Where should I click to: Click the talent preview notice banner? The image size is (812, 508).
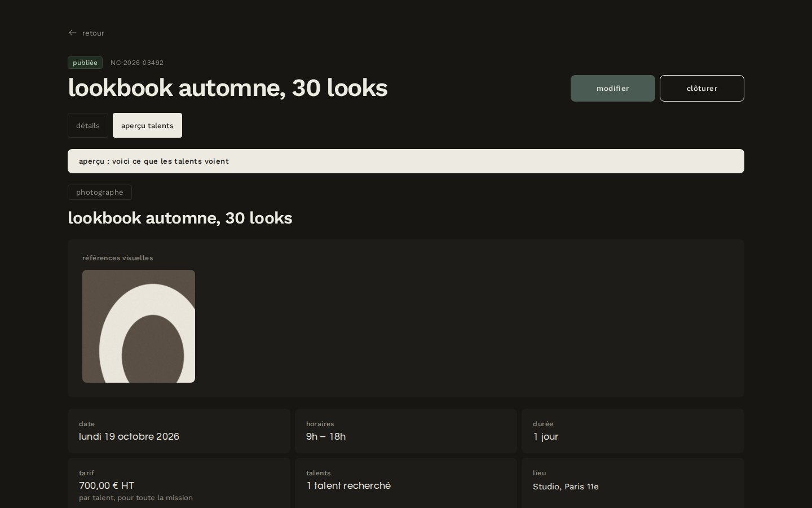406,161
